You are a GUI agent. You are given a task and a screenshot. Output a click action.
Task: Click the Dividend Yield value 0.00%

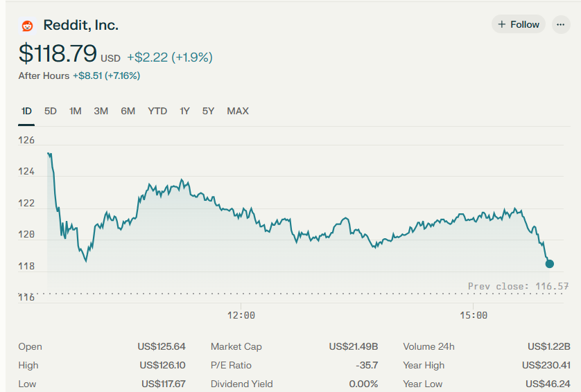tap(363, 384)
